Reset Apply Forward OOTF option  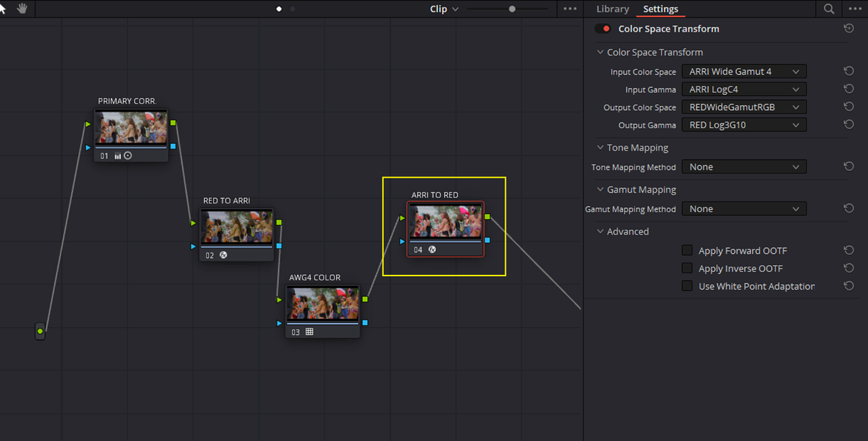pyautogui.click(x=848, y=250)
